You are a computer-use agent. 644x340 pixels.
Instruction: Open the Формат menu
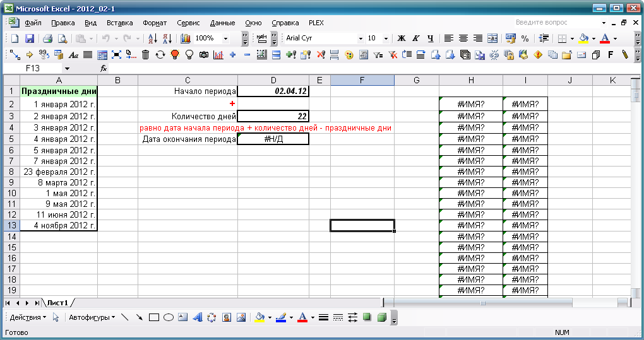pos(155,23)
